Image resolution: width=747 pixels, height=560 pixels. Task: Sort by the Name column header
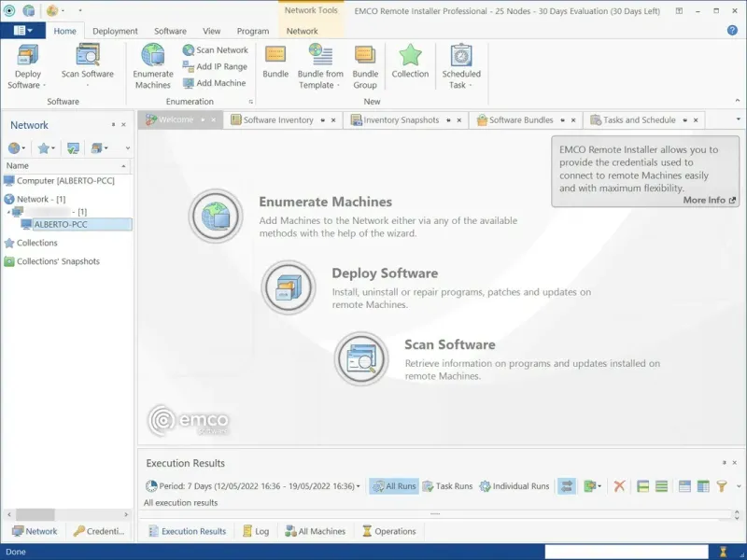(66, 166)
